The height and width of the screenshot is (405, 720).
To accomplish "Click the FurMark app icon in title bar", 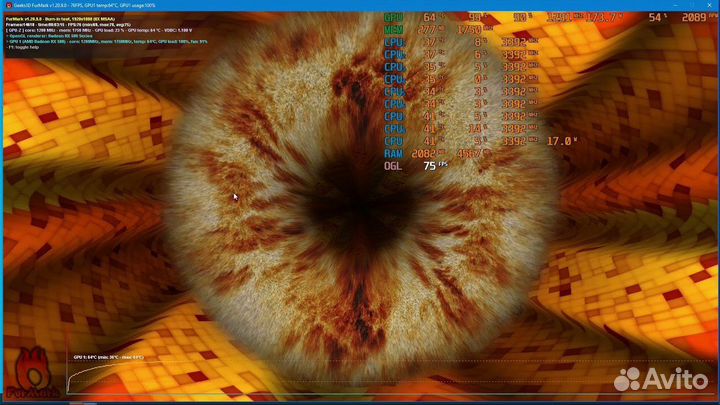I will pos(8,5).
